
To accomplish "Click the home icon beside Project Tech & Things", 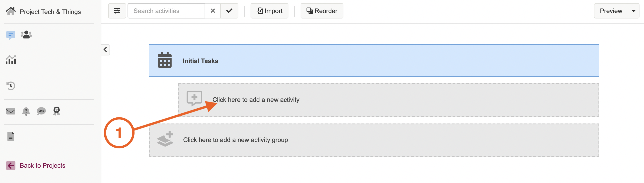I will click(11, 11).
